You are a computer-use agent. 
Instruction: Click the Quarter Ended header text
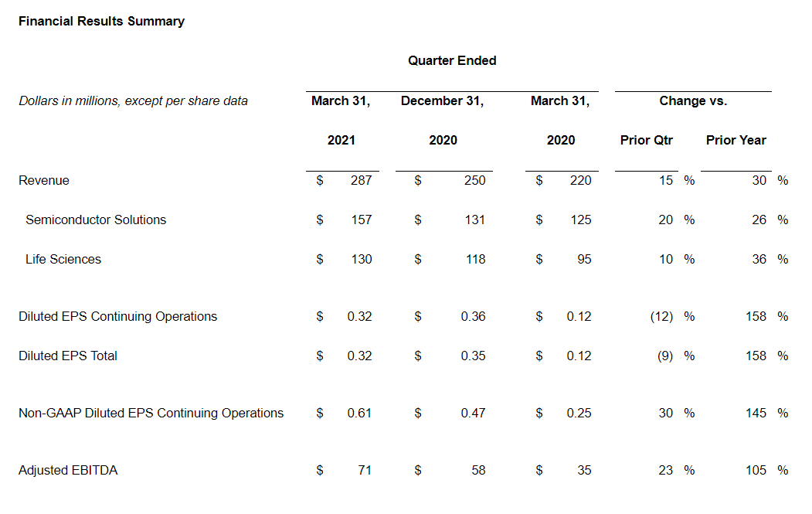click(452, 60)
